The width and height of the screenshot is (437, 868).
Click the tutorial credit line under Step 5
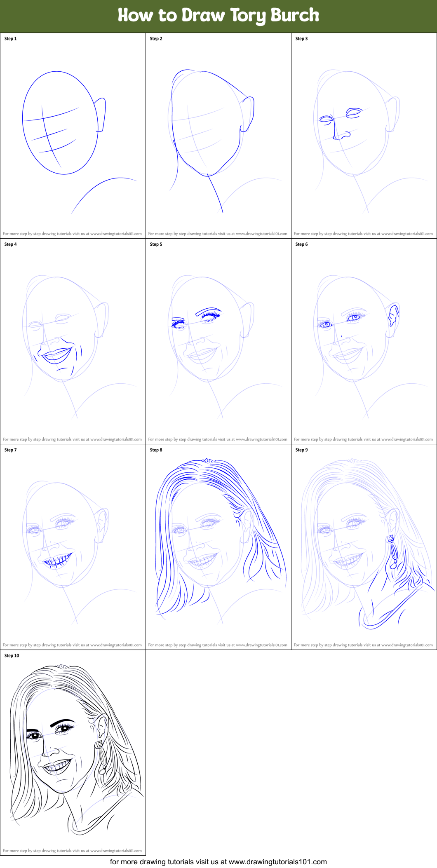pyautogui.click(x=218, y=439)
